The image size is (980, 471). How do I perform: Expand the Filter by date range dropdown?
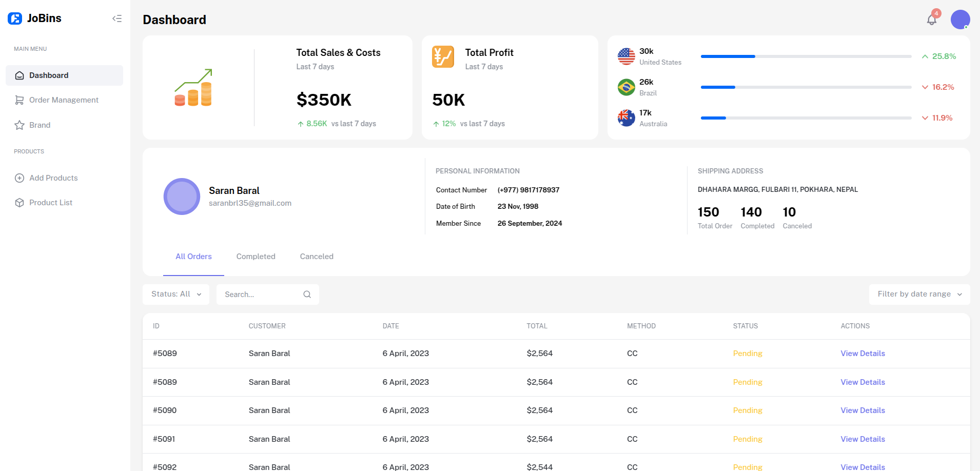[x=919, y=295]
